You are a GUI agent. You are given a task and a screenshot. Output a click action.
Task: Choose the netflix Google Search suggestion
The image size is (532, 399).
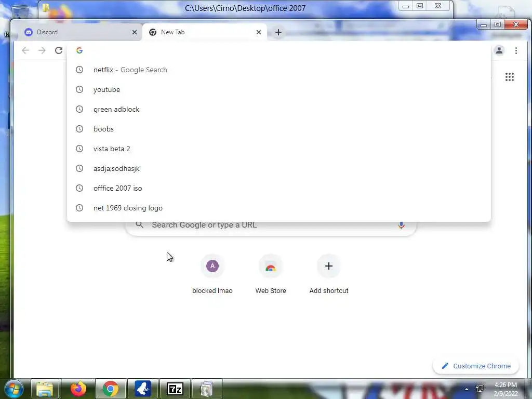coord(278,70)
